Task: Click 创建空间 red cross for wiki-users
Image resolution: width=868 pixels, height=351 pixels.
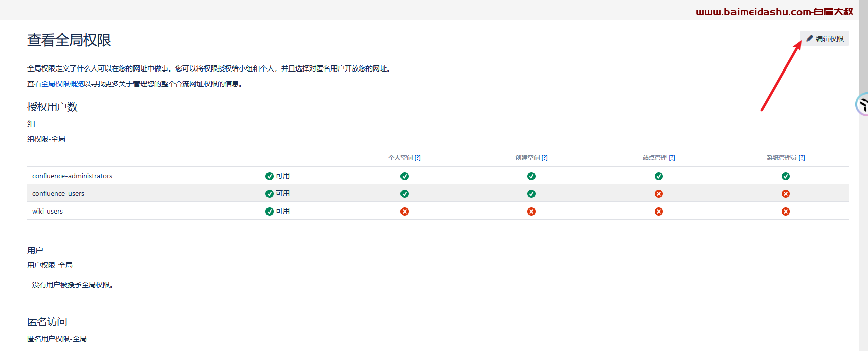Action: click(531, 212)
